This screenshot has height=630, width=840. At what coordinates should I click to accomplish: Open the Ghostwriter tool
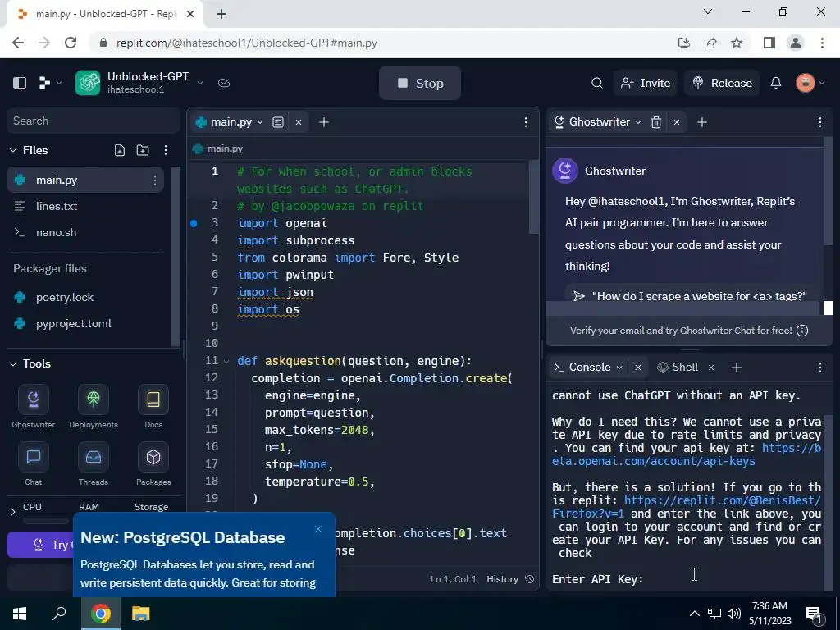33,407
